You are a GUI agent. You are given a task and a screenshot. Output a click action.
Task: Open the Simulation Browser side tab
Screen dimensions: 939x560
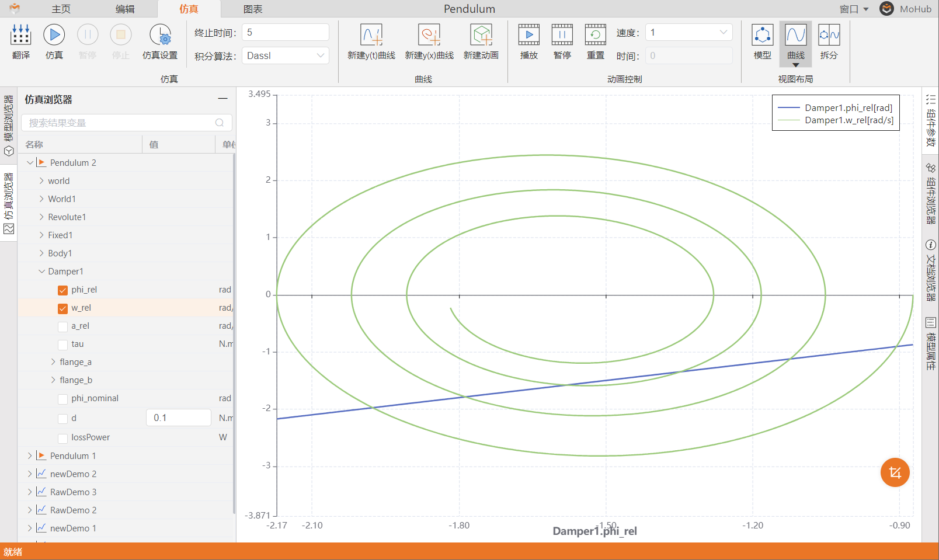point(9,204)
